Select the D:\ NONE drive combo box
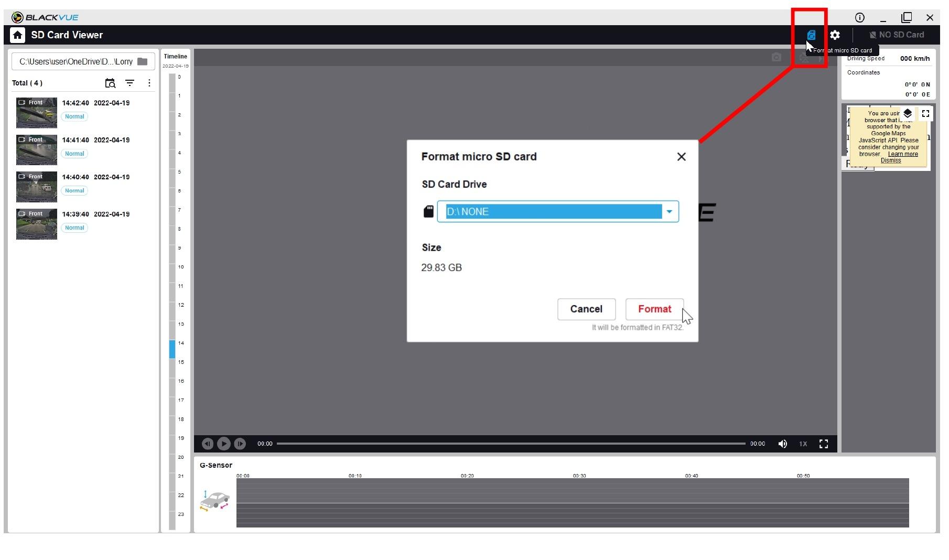Image resolution: width=949 pixels, height=560 pixels. click(x=553, y=212)
